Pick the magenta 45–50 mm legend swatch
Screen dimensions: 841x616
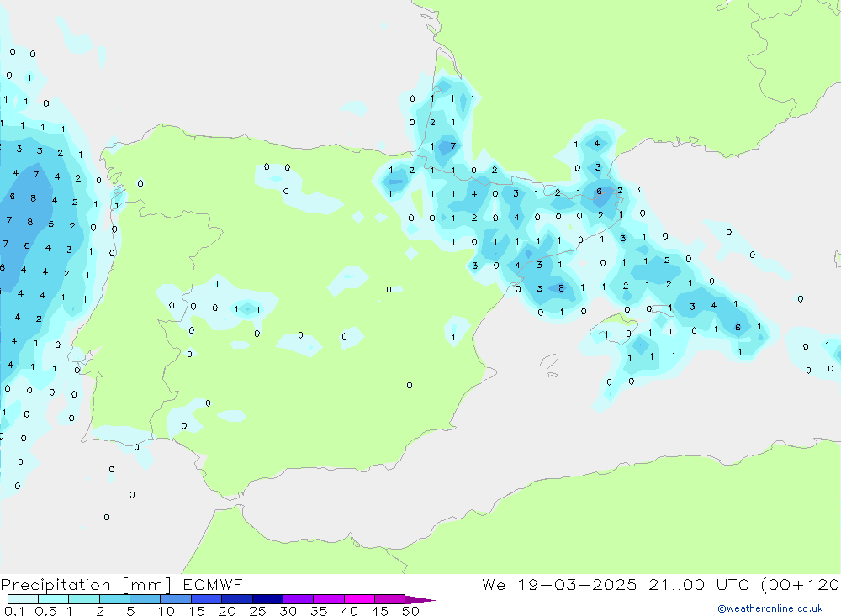[389, 600]
